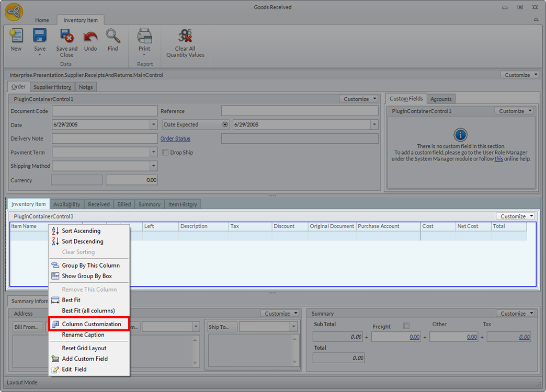This screenshot has height=392, width=546.
Task: Click the Order Status link
Action: point(175,139)
